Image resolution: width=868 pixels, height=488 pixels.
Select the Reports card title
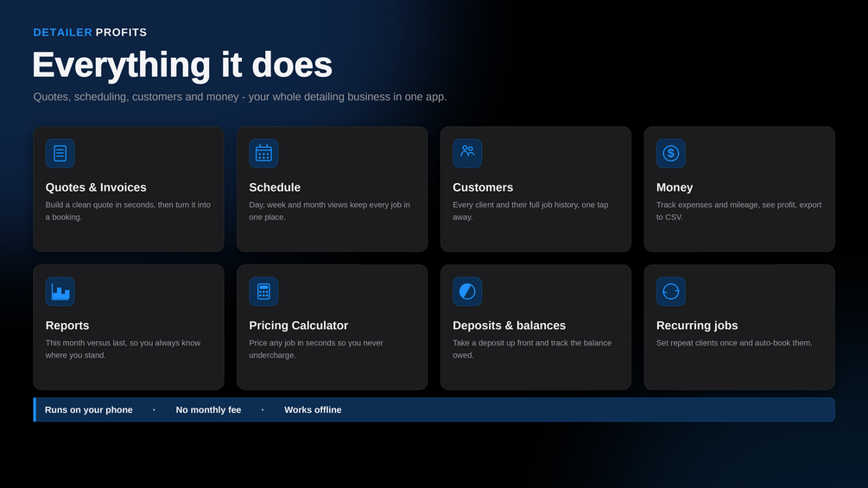coord(67,326)
